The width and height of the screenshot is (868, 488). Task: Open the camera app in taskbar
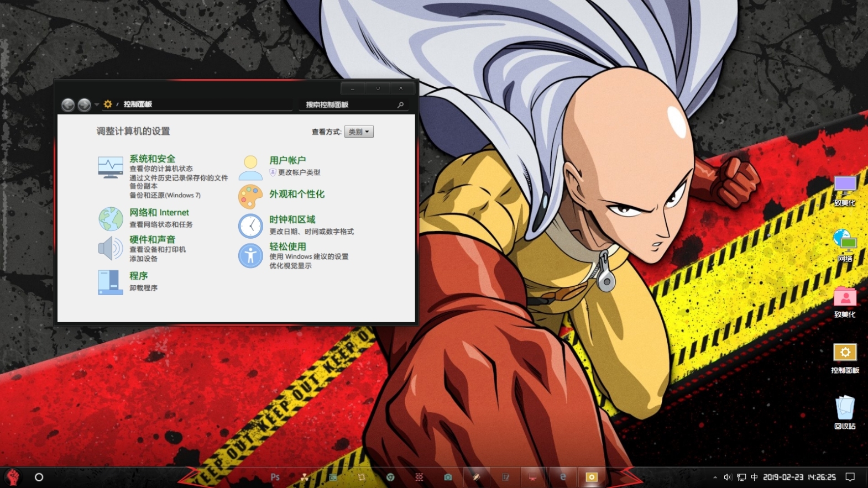coord(448,477)
